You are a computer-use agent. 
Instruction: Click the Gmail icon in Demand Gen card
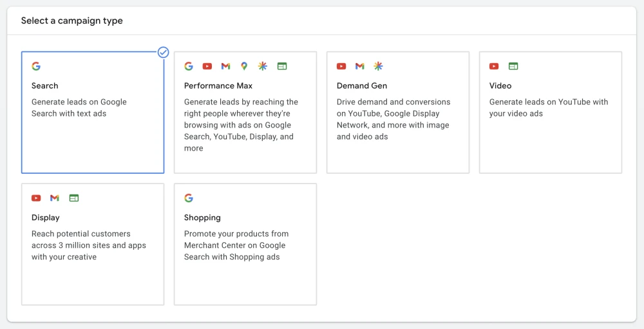coord(360,66)
